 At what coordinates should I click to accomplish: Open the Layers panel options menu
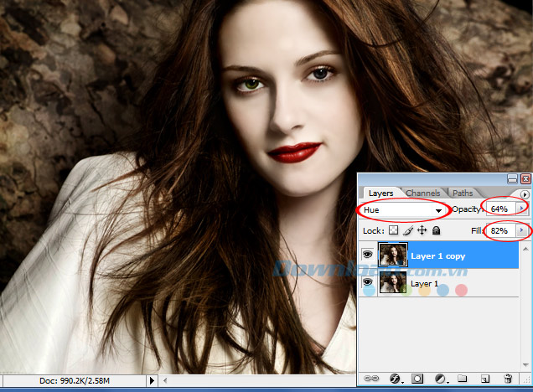pyautogui.click(x=525, y=194)
